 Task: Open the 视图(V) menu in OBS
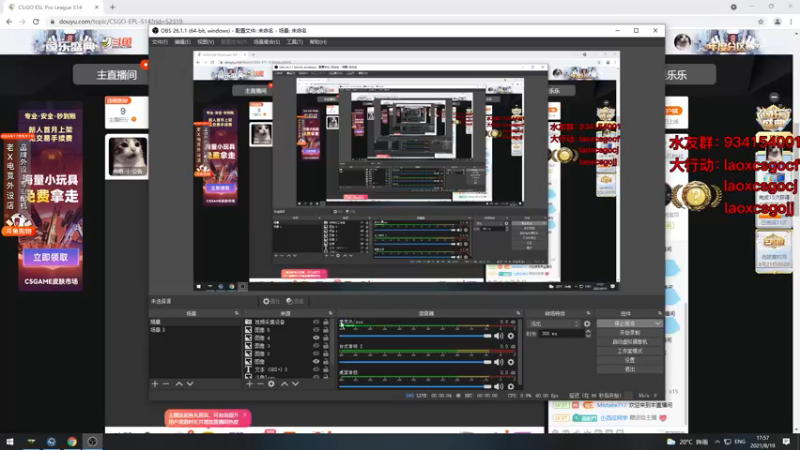pos(206,42)
